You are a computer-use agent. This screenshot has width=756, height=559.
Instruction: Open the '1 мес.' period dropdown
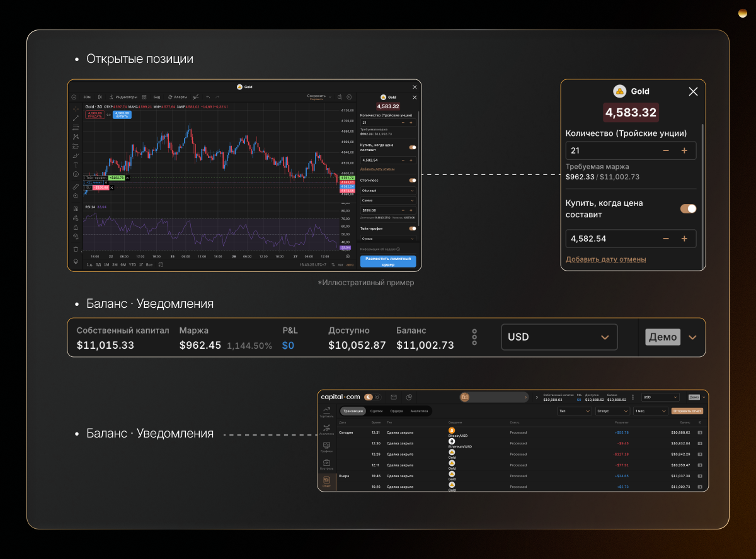[650, 411]
